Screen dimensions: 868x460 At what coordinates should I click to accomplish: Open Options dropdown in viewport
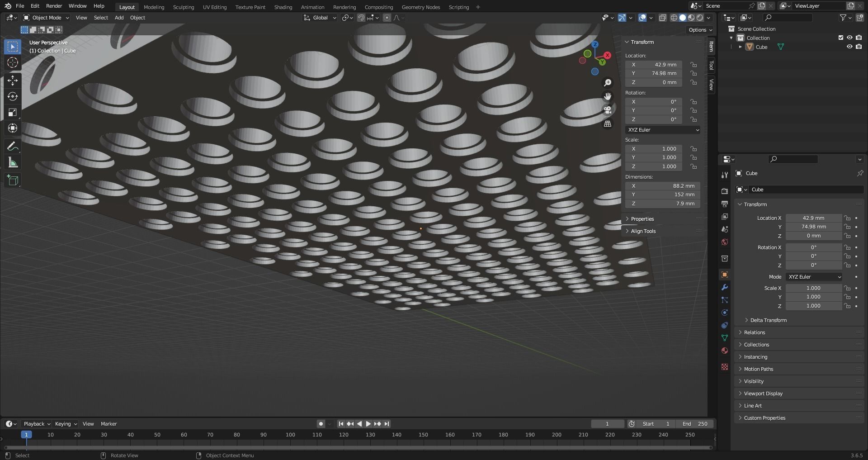[x=700, y=30]
